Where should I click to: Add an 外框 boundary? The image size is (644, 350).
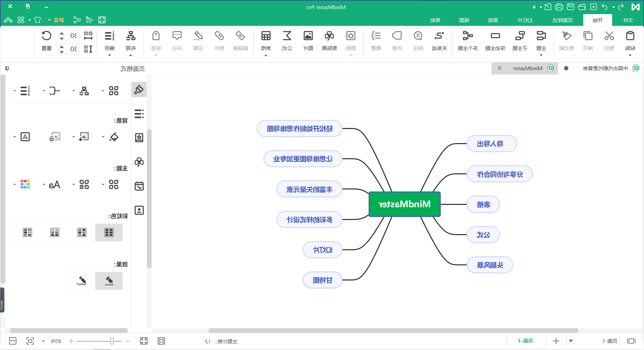pos(397,41)
